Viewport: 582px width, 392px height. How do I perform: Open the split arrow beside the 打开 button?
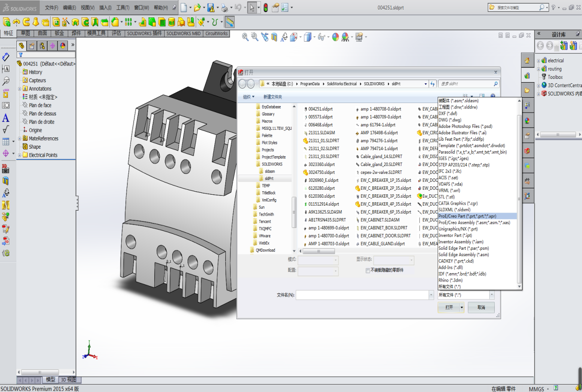pyautogui.click(x=462, y=307)
